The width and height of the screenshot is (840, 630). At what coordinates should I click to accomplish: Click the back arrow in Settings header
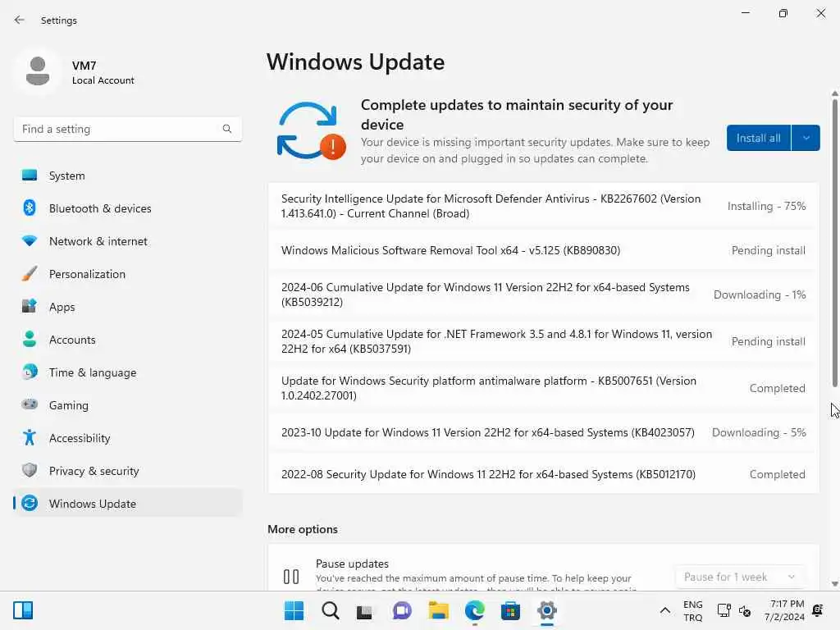(20, 20)
